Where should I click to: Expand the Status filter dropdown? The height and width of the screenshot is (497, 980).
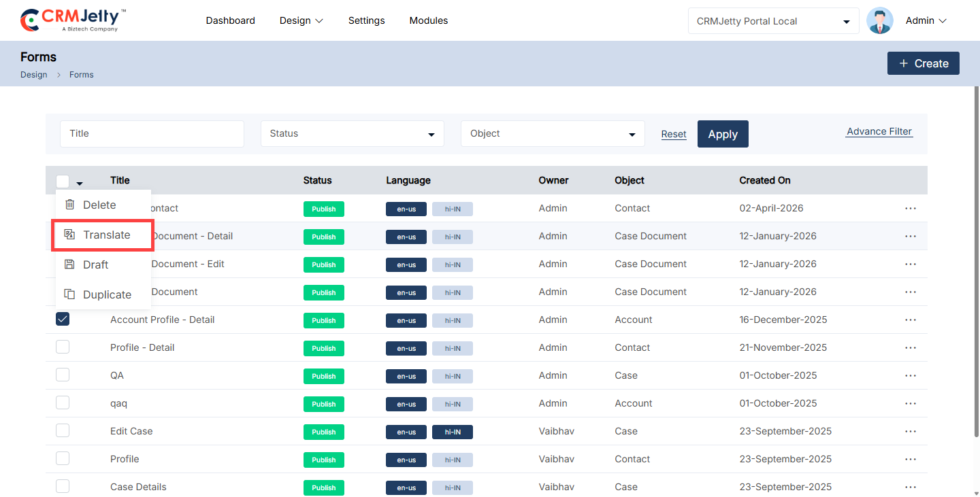tap(353, 133)
